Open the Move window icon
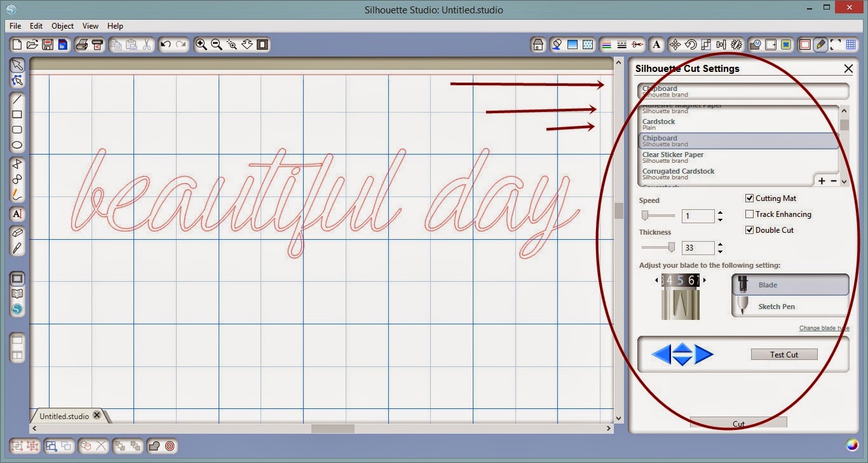The height and width of the screenshot is (463, 868). [675, 45]
